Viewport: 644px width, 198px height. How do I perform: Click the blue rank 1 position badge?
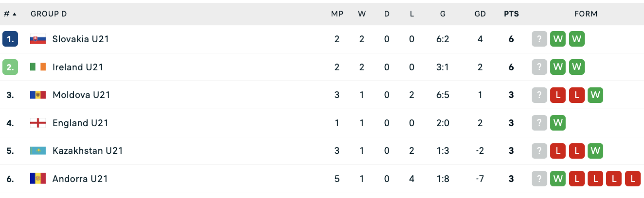[10, 39]
